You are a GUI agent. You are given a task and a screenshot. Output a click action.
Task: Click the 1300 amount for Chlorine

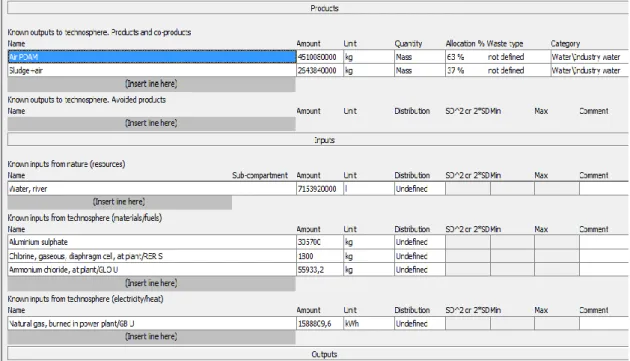pyautogui.click(x=320, y=256)
